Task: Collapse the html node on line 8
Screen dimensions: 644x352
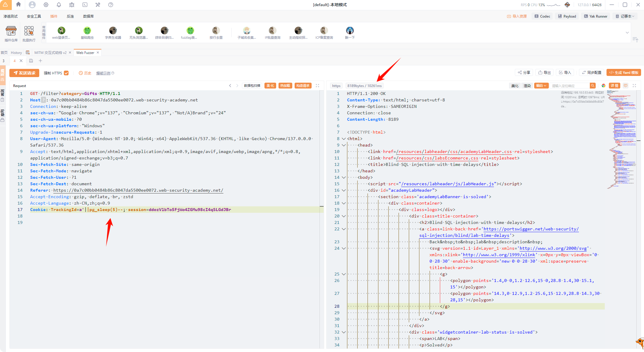Action: (344, 139)
